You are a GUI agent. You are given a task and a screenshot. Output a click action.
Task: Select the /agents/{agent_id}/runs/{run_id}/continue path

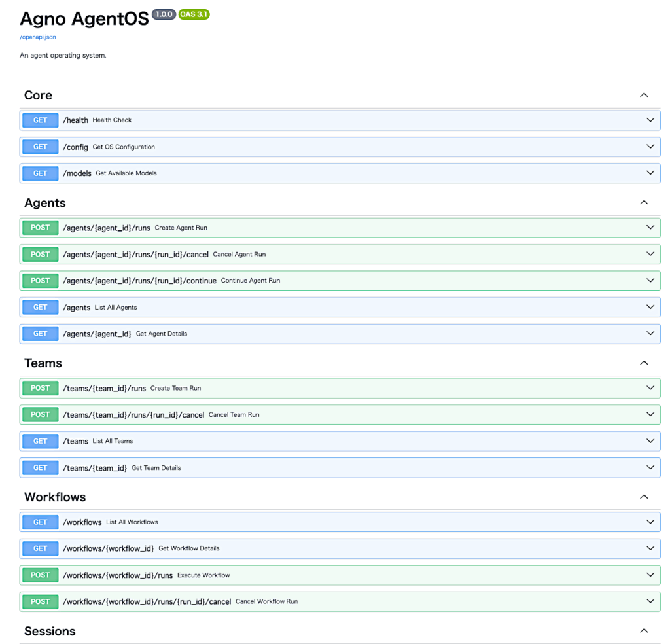140,281
